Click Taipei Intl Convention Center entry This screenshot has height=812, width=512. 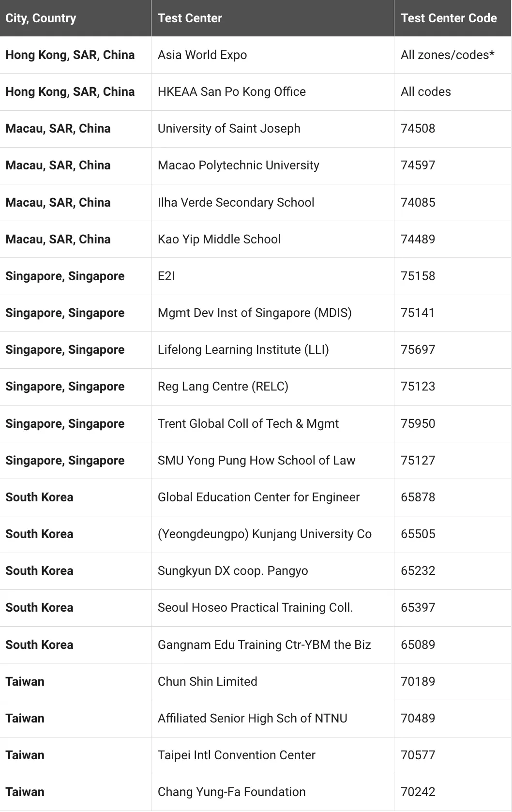tap(236, 755)
